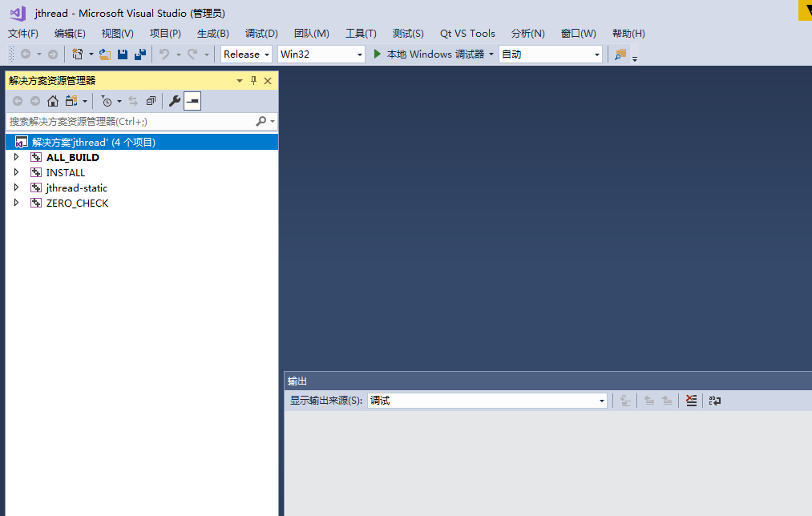This screenshot has width=812, height=516.
Task: Open the 文件(F) menu
Action: tap(23, 34)
